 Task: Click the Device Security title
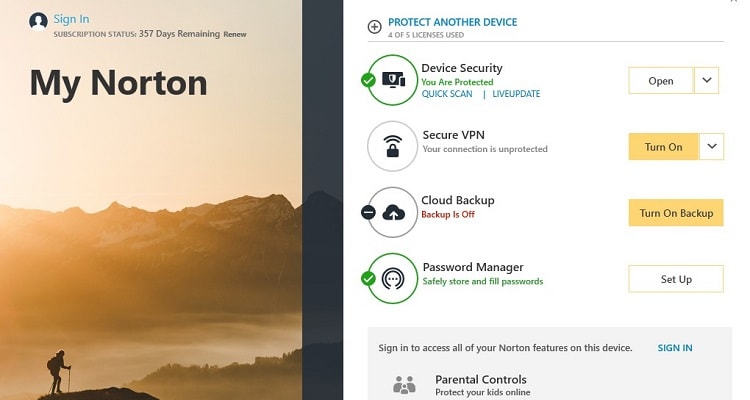pos(462,68)
